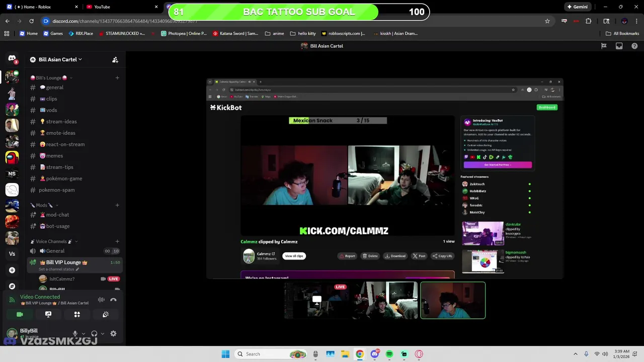
Task: Open Discover servers compass icon
Action: (12, 286)
